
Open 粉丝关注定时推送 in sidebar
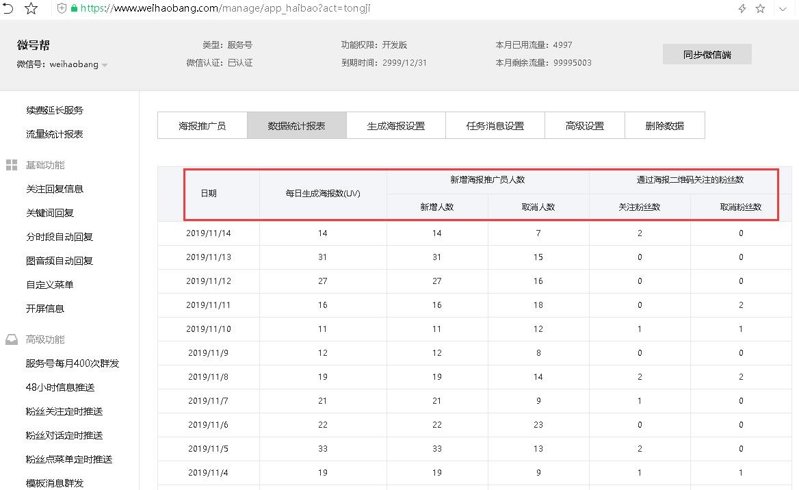(x=64, y=411)
